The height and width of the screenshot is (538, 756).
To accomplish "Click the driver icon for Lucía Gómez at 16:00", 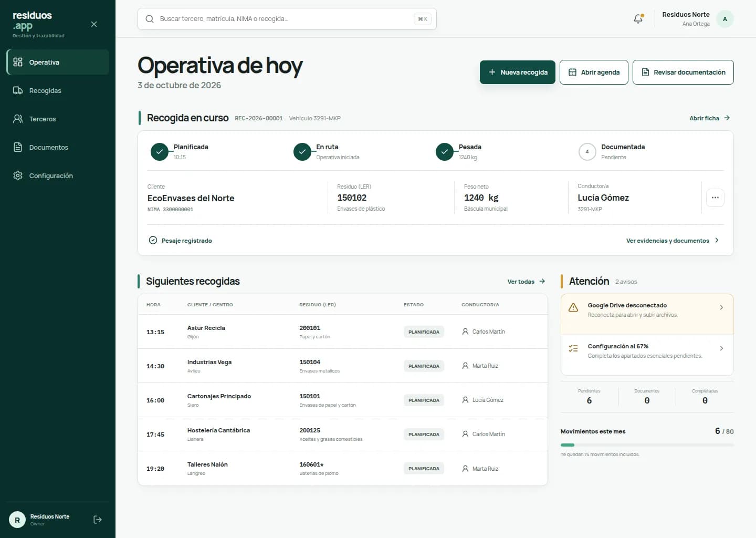I will (x=465, y=400).
